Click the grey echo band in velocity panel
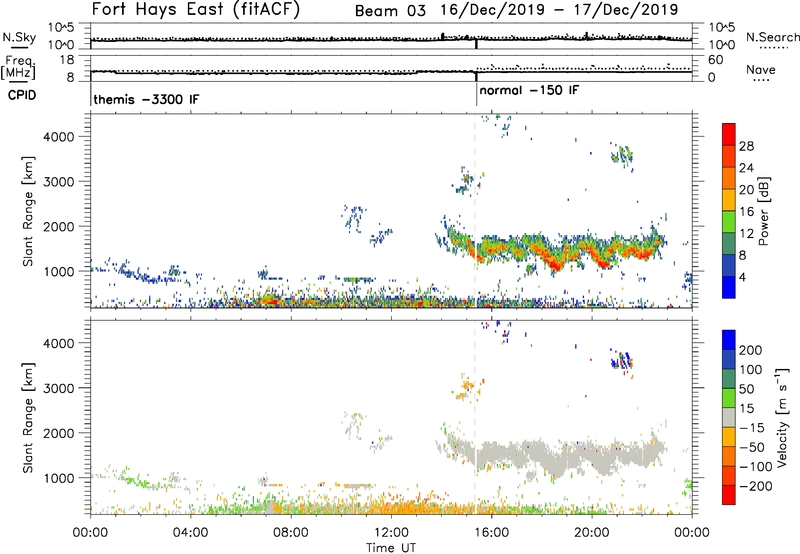800x554 pixels. 556,456
